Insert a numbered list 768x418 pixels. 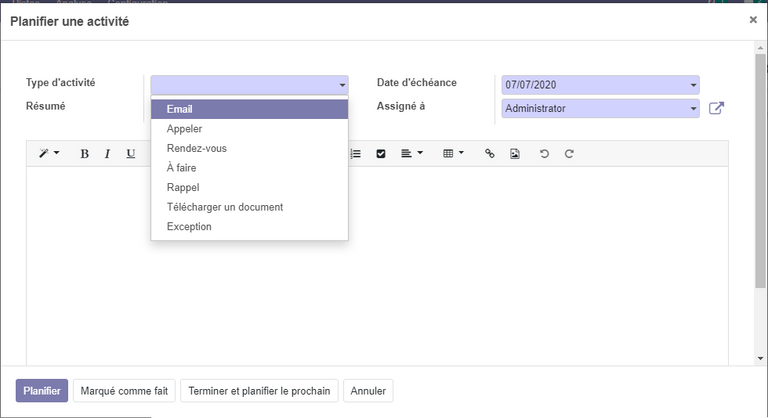[x=356, y=154]
